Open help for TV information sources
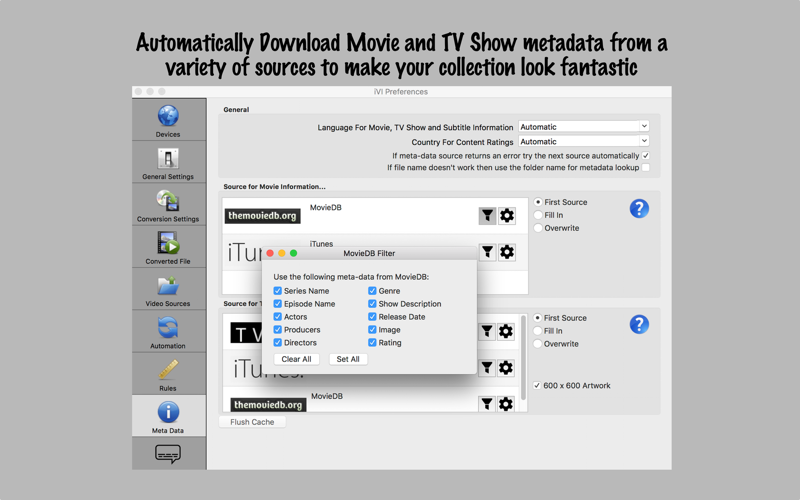 [x=639, y=324]
